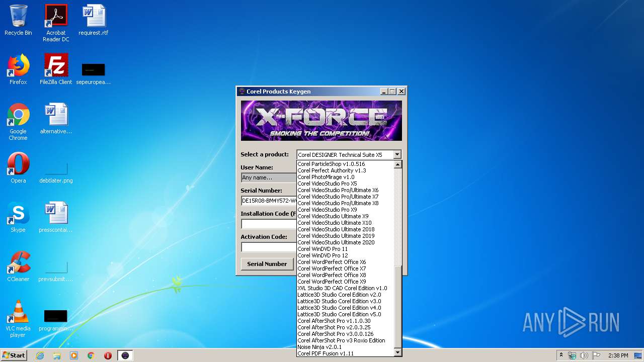Choose Corel VideoStudio Pro/Ultimate X6
The image size is (644, 362).
point(345,190)
